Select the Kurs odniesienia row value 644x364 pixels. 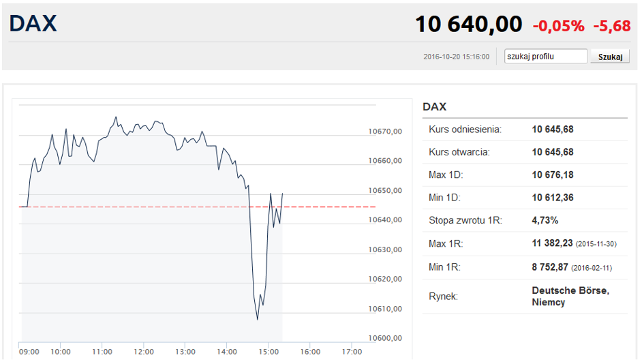553,129
